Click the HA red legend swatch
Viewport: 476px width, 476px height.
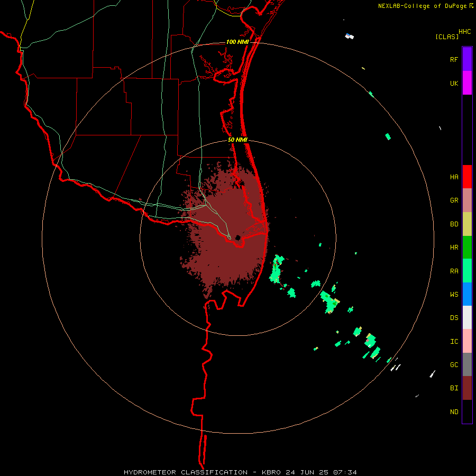point(467,177)
